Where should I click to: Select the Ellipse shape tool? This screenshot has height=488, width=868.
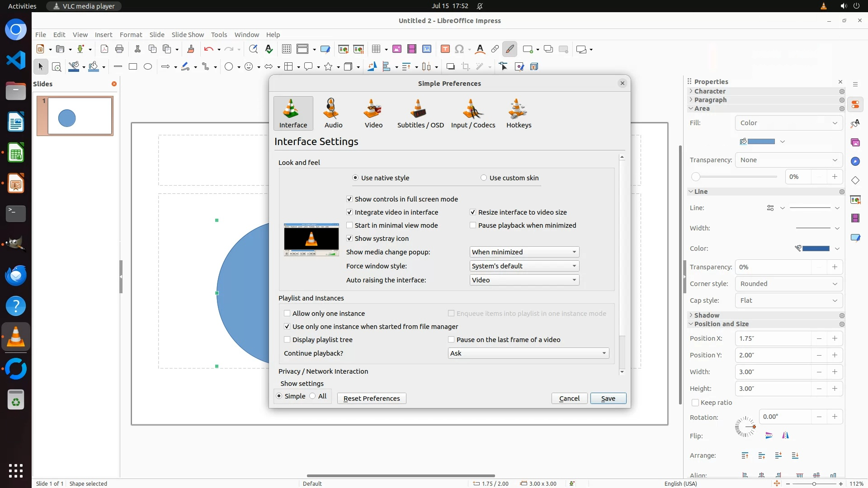click(148, 66)
